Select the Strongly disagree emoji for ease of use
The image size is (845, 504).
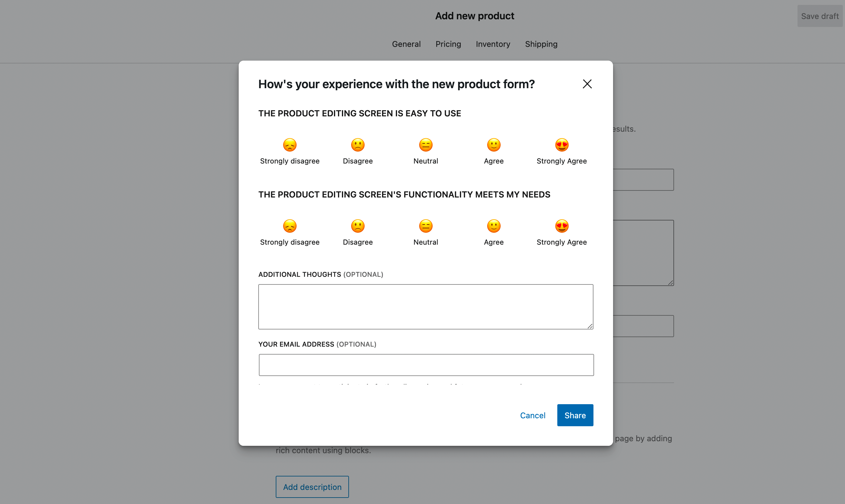[290, 145]
